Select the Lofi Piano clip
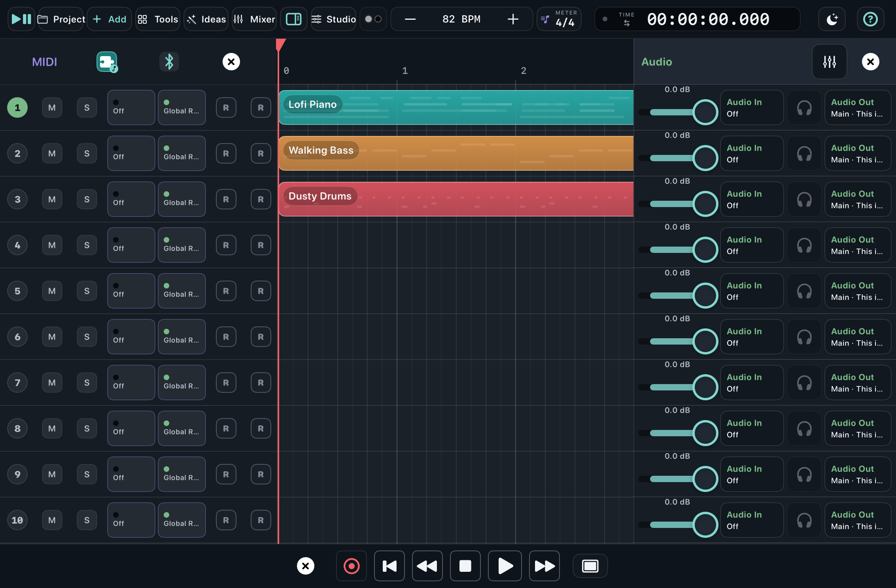The width and height of the screenshot is (896, 588). click(x=456, y=107)
